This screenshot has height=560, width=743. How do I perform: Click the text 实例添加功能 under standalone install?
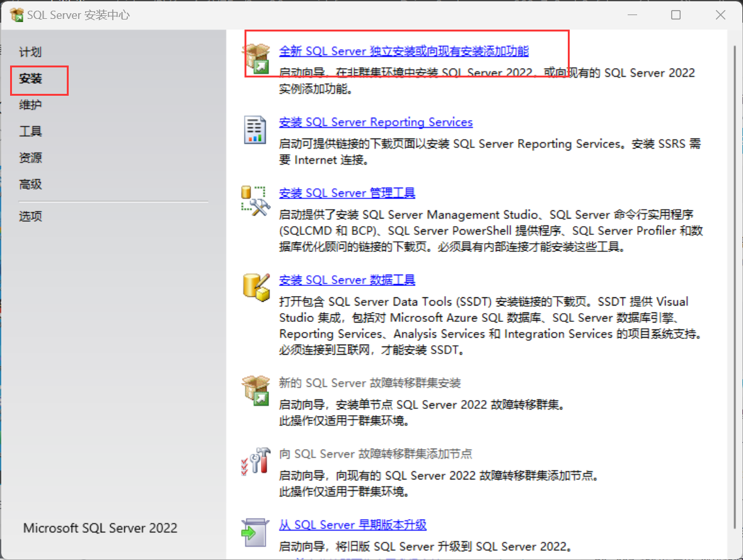[315, 89]
